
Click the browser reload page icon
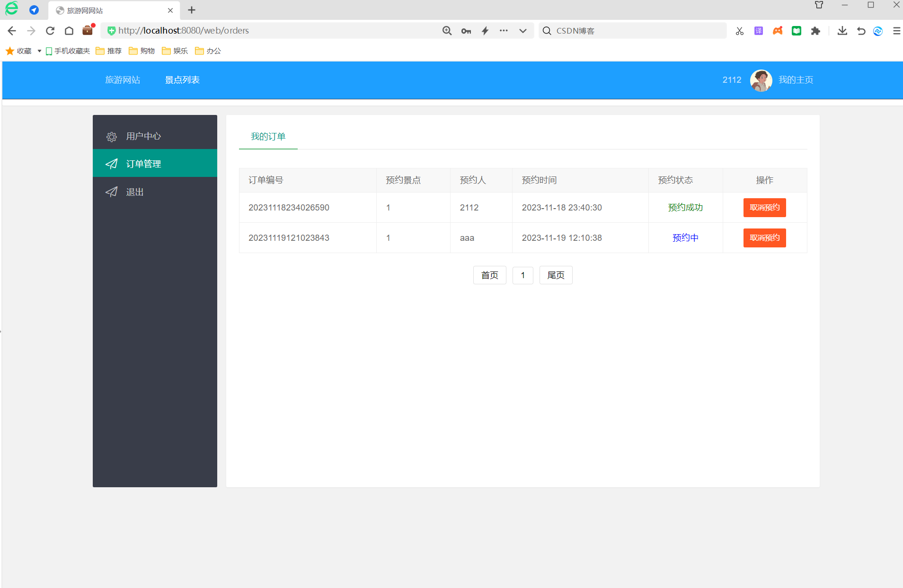[50, 31]
